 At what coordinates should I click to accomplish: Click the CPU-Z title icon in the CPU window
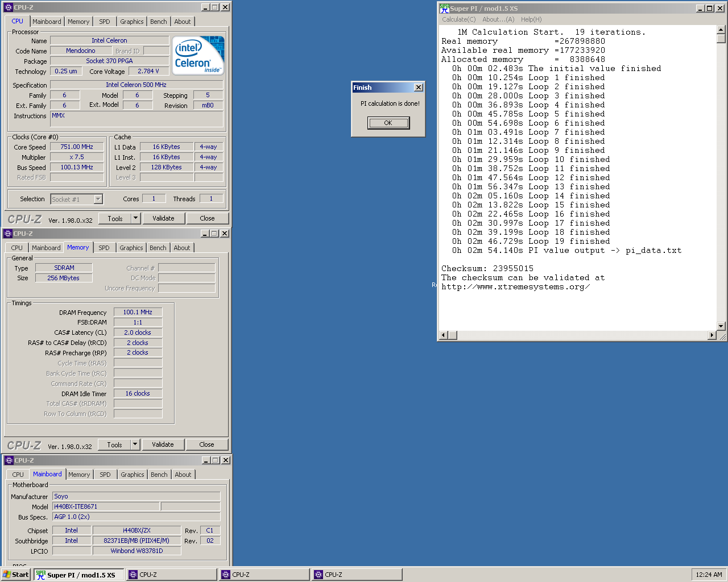[x=8, y=7]
